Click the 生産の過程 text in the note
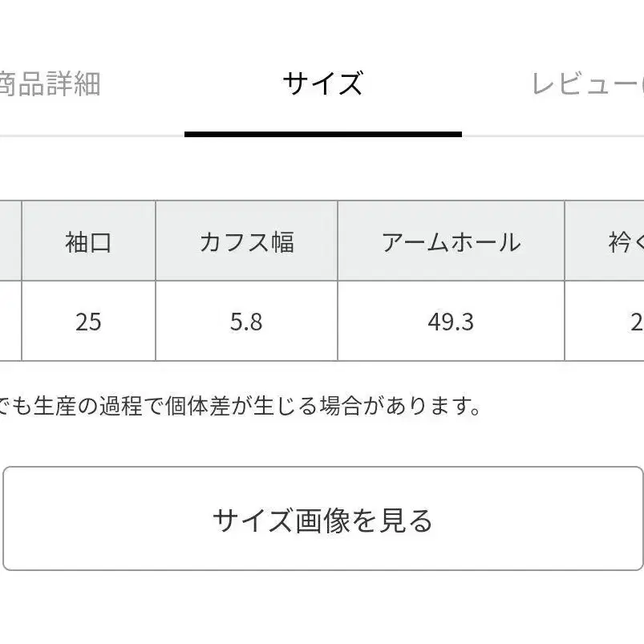The height and width of the screenshot is (644, 644). [x=87, y=407]
